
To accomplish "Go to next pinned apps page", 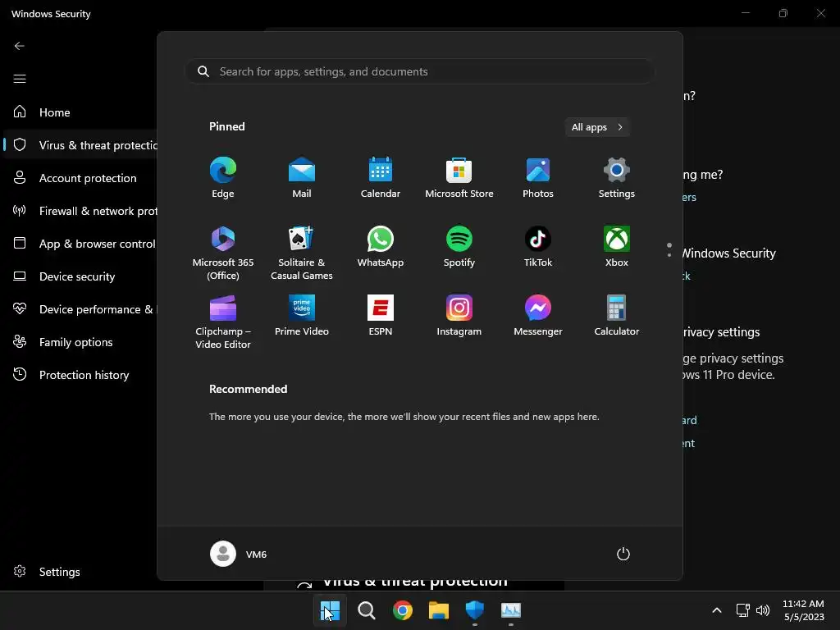I will coord(669,255).
